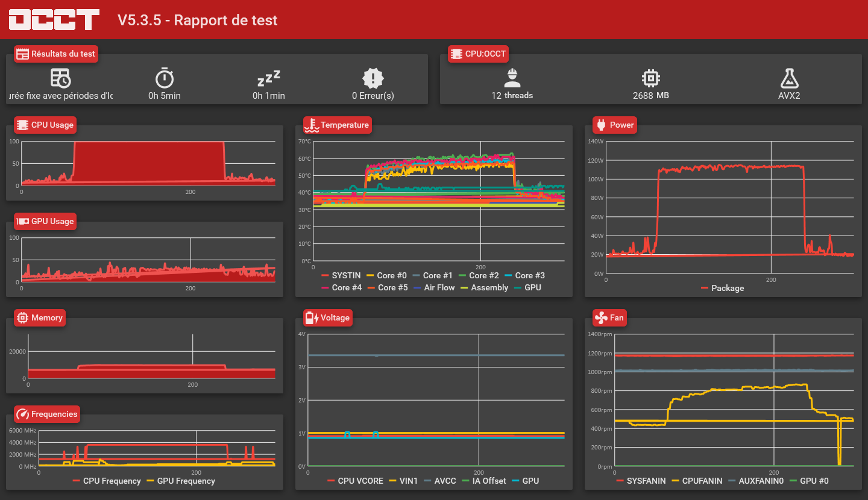Toggle the SYSTIN series in Temperature legend

[341, 275]
